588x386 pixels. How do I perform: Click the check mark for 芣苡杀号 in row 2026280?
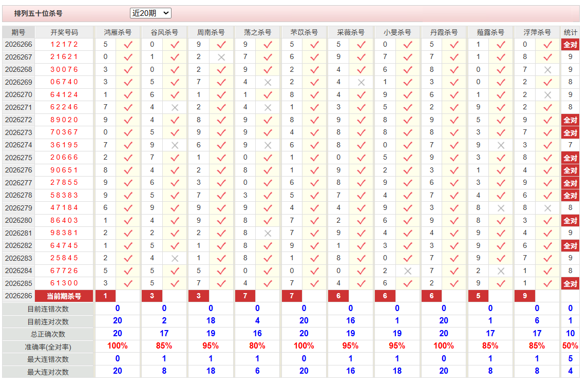(314, 221)
